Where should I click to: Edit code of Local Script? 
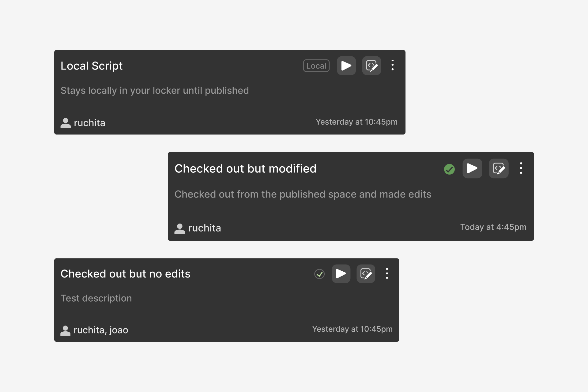click(371, 66)
